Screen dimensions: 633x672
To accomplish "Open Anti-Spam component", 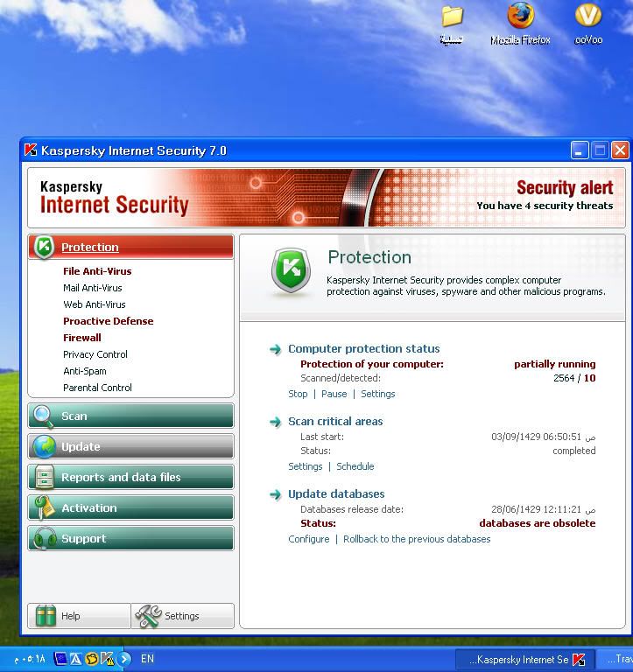I will pos(84,371).
